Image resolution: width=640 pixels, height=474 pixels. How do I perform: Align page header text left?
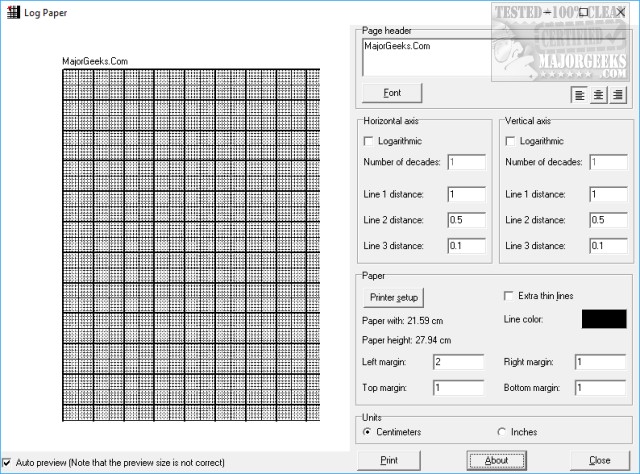(579, 95)
